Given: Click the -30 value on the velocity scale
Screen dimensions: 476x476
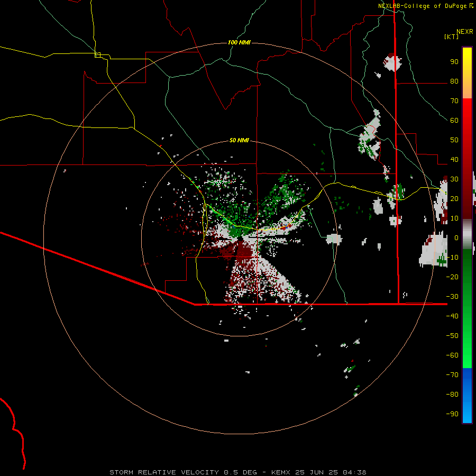Looking at the screenshot, I should (x=452, y=297).
